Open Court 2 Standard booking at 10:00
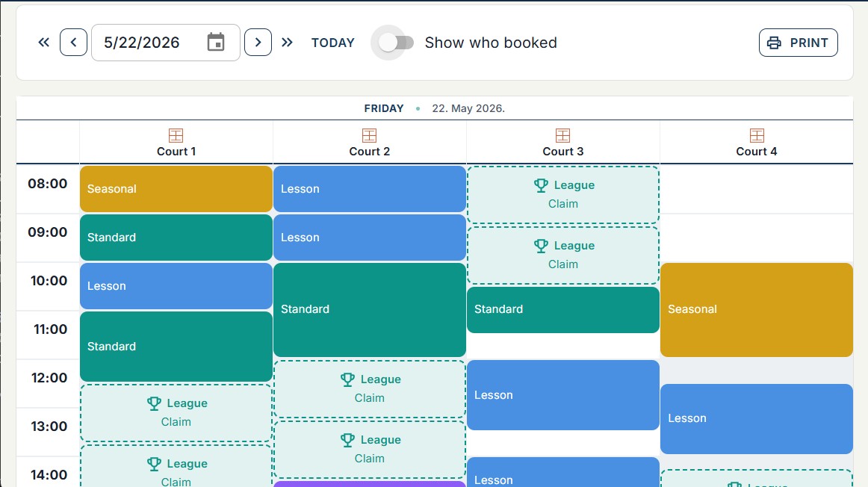This screenshot has width=868, height=487. (x=369, y=310)
